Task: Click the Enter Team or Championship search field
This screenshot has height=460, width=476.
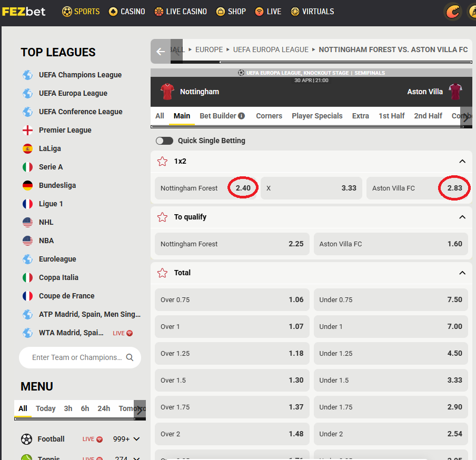Action: coord(80,357)
